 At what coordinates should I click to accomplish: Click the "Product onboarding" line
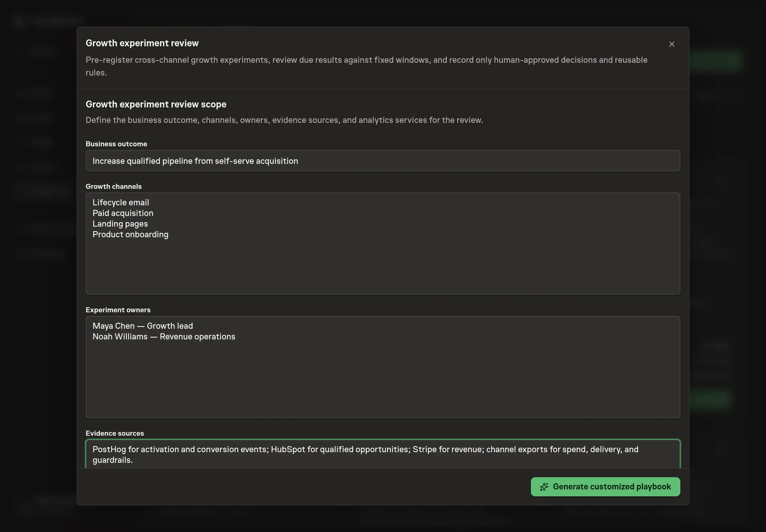point(130,234)
